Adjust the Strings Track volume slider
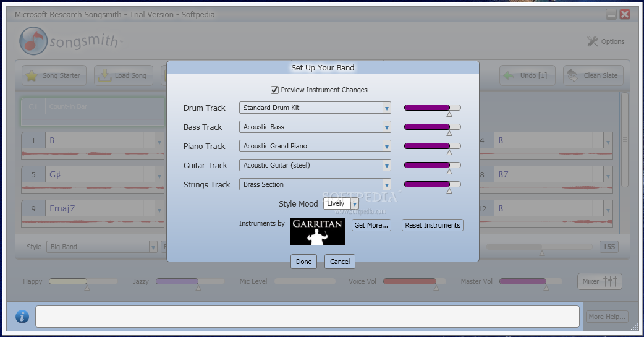 [x=433, y=184]
